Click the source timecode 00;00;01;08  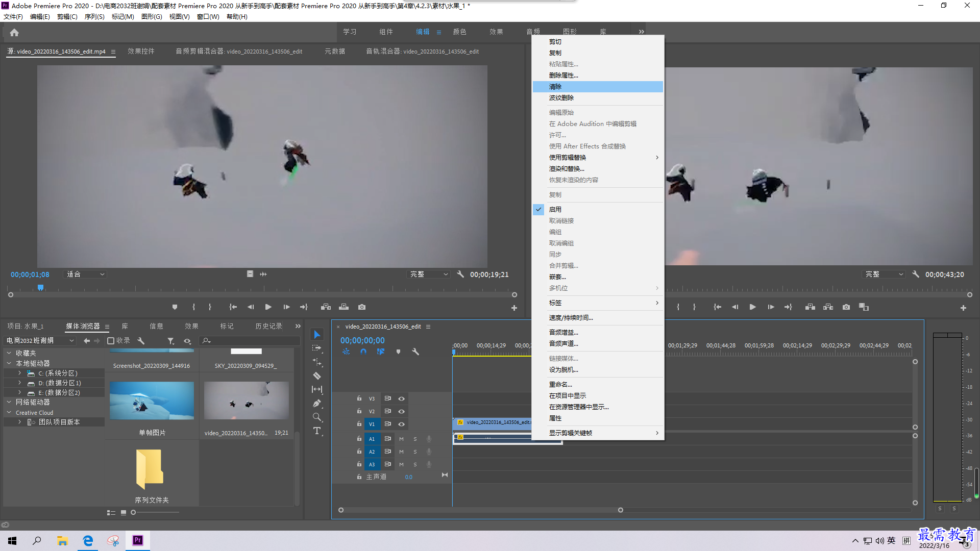click(30, 274)
